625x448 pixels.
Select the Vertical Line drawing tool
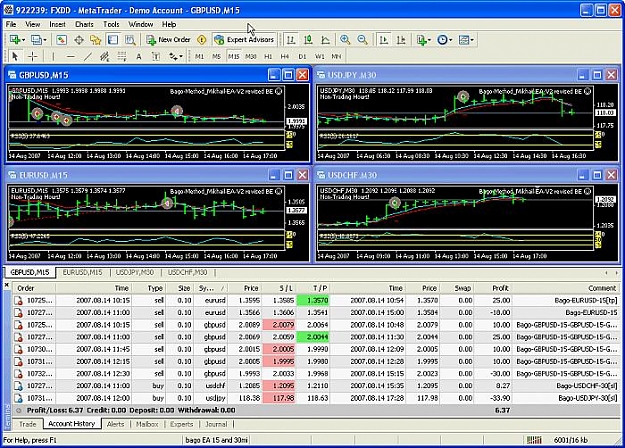(53, 56)
